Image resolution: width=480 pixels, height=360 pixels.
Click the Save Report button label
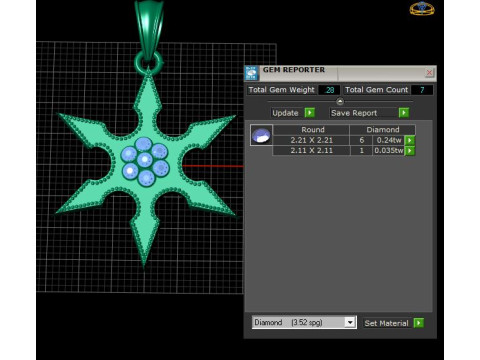click(354, 113)
